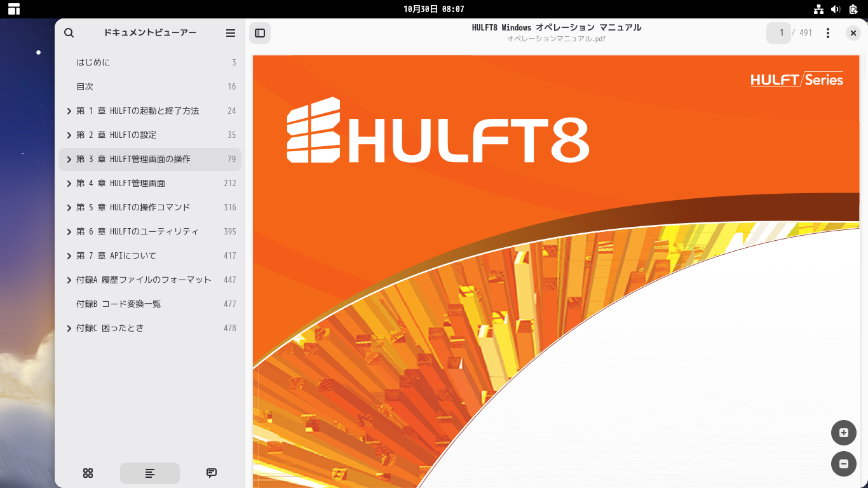Open the Activities overview icon in top bar
The width and height of the screenshot is (868, 488).
pos(14,9)
